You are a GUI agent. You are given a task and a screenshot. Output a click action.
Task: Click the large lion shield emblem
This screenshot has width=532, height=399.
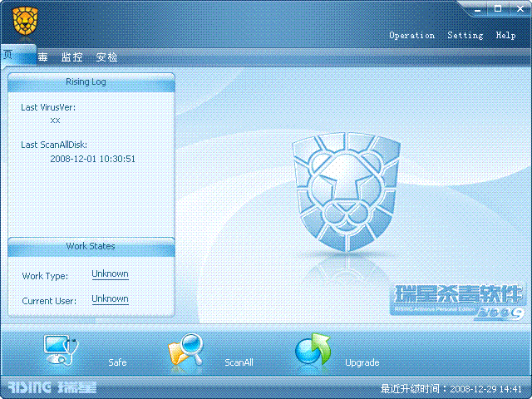[x=346, y=191]
